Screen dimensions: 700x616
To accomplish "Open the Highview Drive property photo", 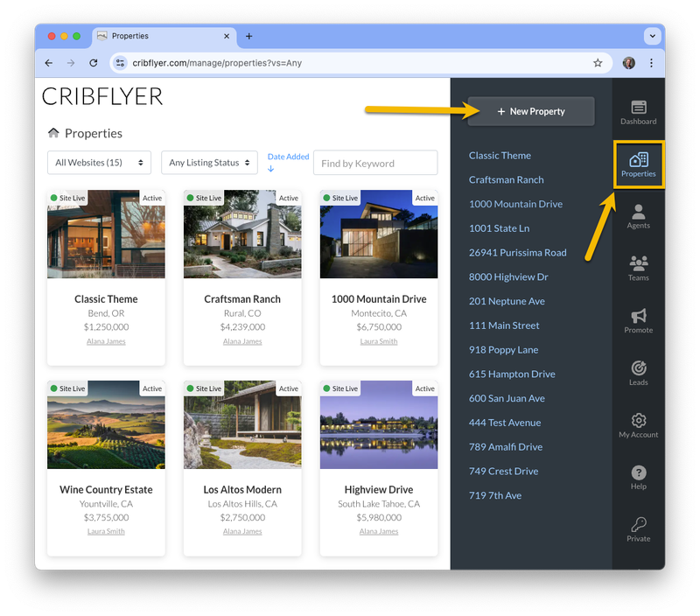I will pos(379,424).
